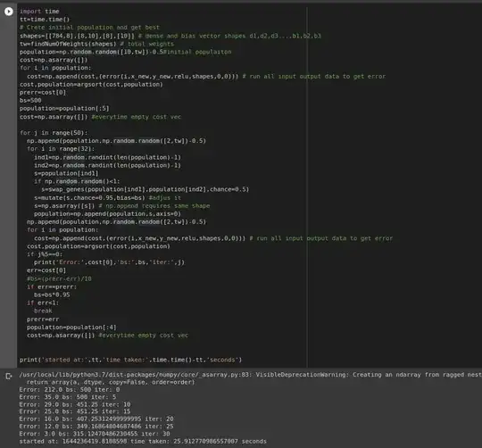Click the 's=mutate(s,chance=0.95' line
This screenshot has height=448, width=482.
tap(107, 197)
